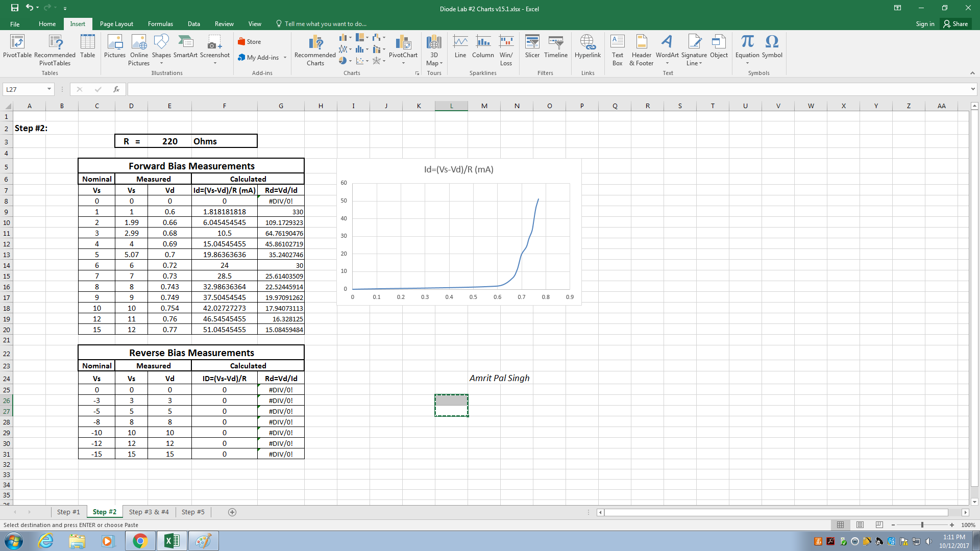Insert a Timeline filter
The width and height of the screenshot is (980, 551).
pos(556,46)
